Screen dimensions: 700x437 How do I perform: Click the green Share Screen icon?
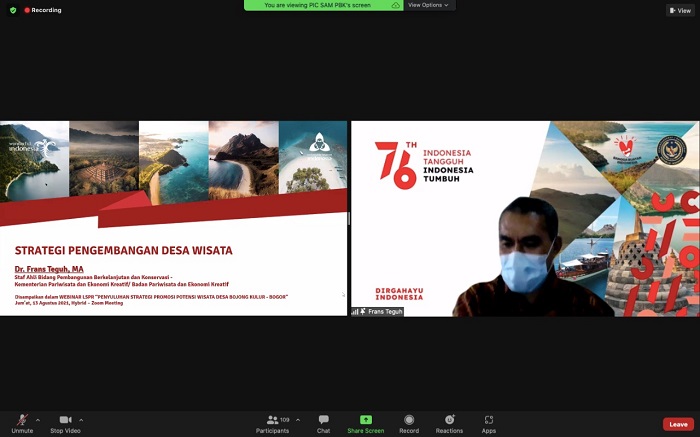tap(365, 420)
